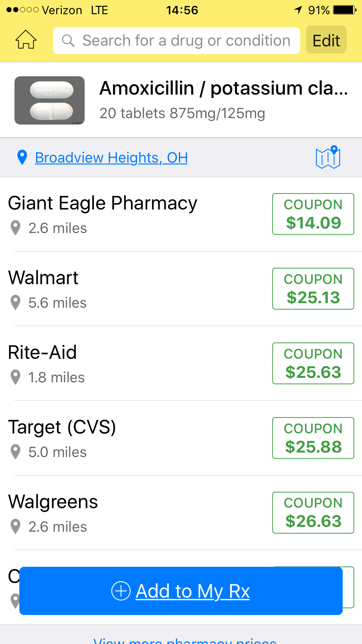
Task: Tap Walmart distance pin icon
Action: pos(15,303)
